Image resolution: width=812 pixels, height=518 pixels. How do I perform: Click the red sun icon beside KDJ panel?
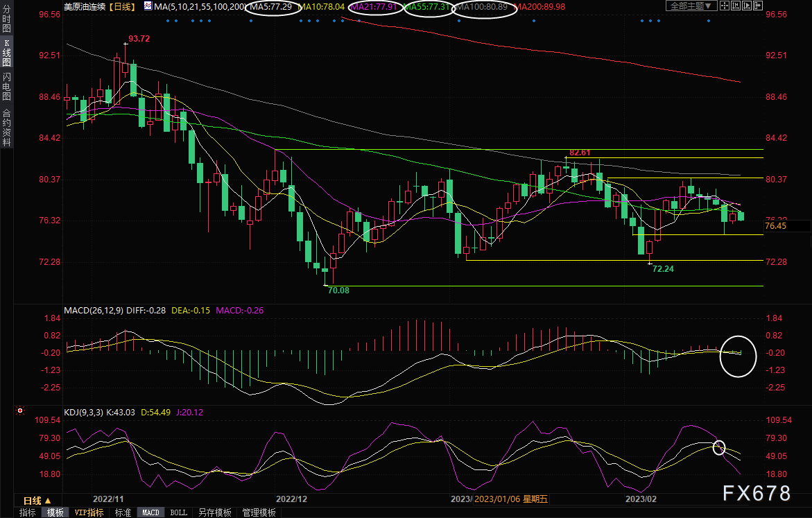[x=20, y=411]
